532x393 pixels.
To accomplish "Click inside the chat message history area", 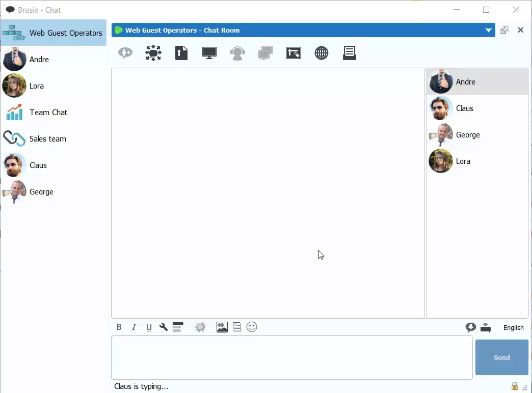I will click(x=268, y=193).
